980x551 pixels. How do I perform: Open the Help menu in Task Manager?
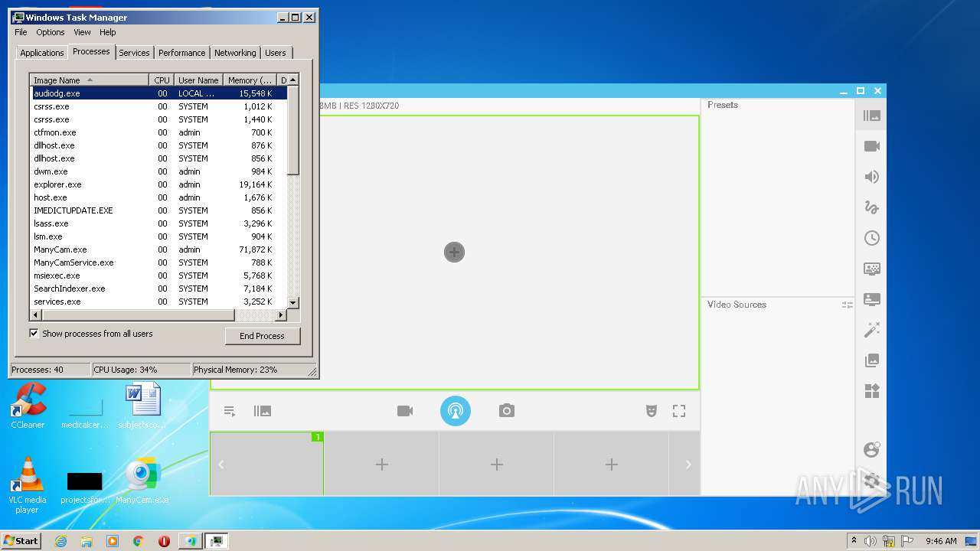tap(108, 32)
